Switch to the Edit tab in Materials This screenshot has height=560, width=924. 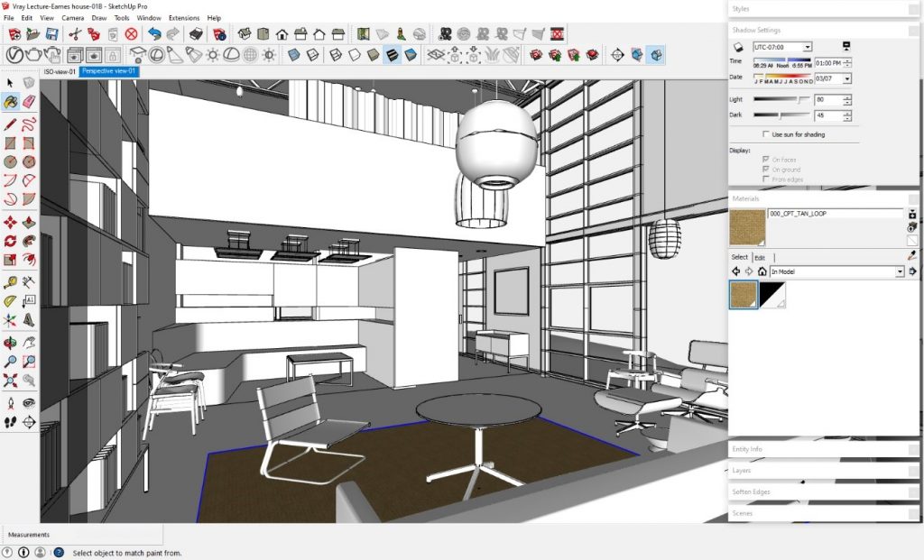(761, 257)
